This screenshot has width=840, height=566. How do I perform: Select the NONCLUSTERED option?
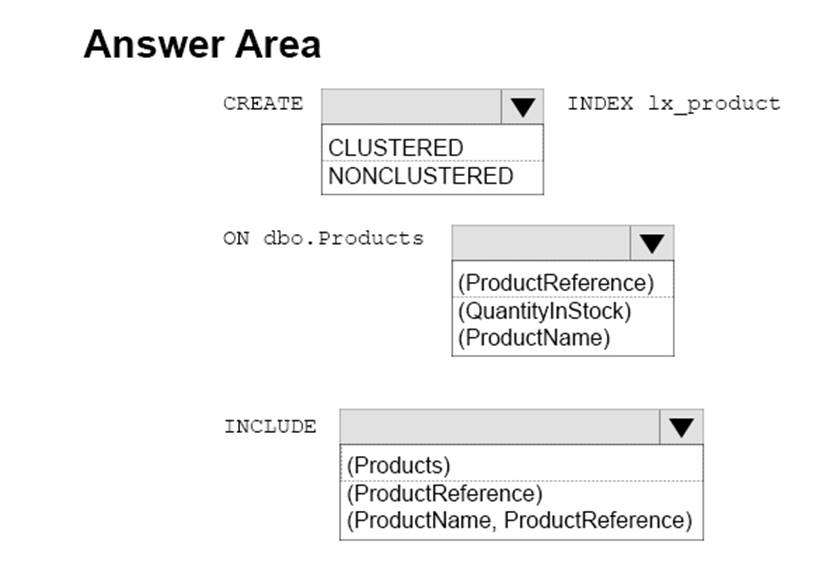point(420,177)
